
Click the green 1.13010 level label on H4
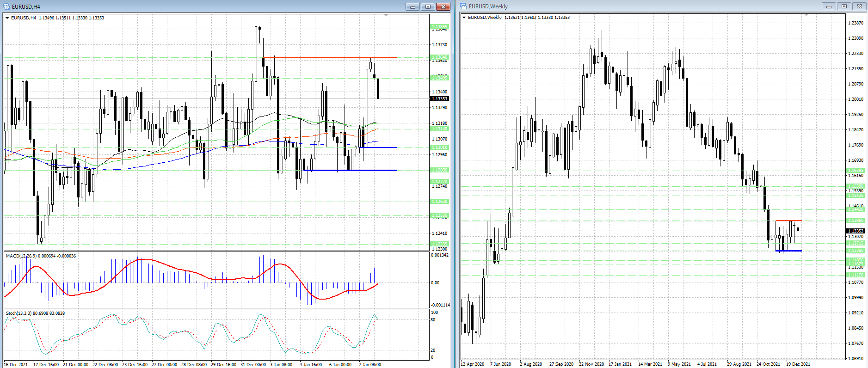coord(439,147)
